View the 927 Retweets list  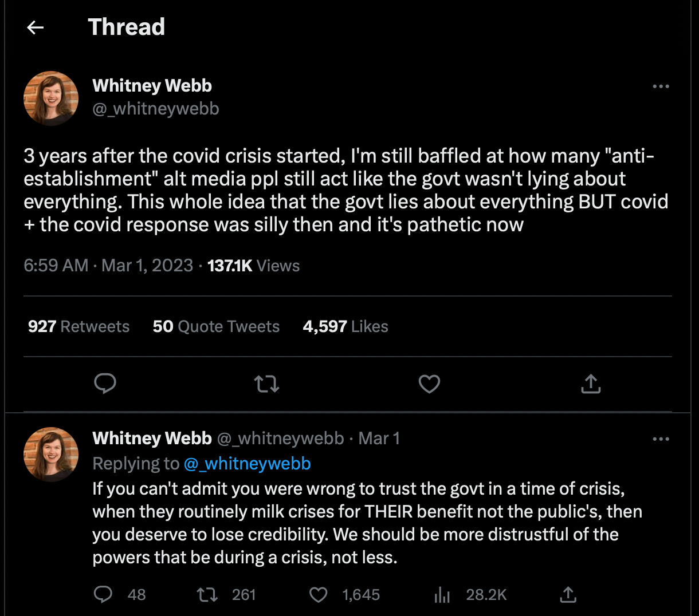pos(78,326)
